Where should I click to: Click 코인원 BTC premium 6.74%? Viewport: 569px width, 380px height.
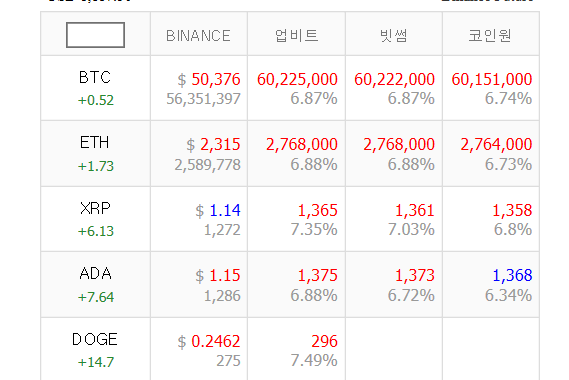click(x=508, y=99)
